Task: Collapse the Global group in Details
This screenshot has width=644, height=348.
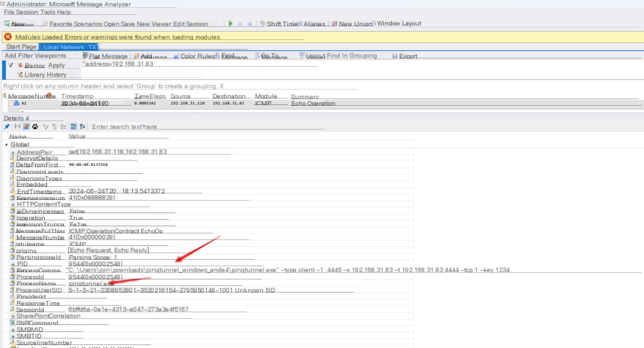Action: tap(6, 145)
